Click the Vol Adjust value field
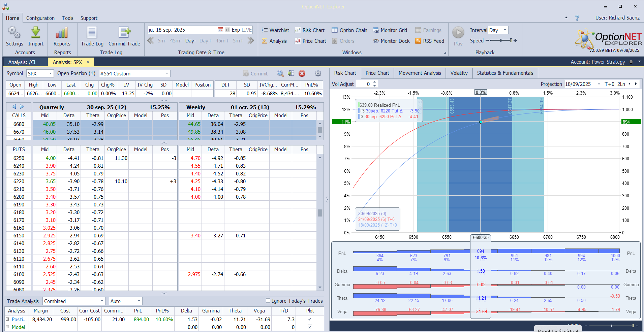Screen dimensions: 644x332 click(364, 84)
